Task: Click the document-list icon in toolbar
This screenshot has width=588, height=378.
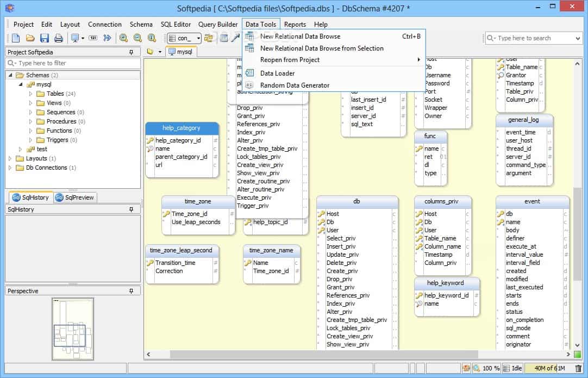Action: (x=224, y=38)
